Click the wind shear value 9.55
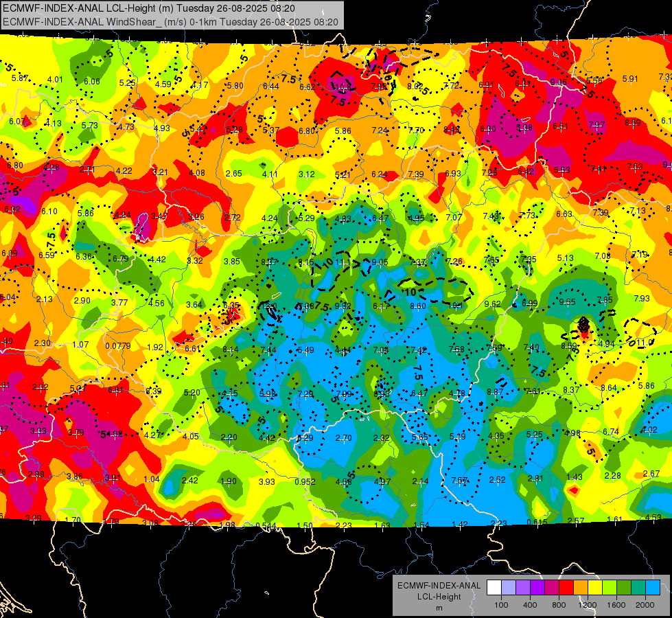The image size is (672, 618). pyautogui.click(x=568, y=302)
